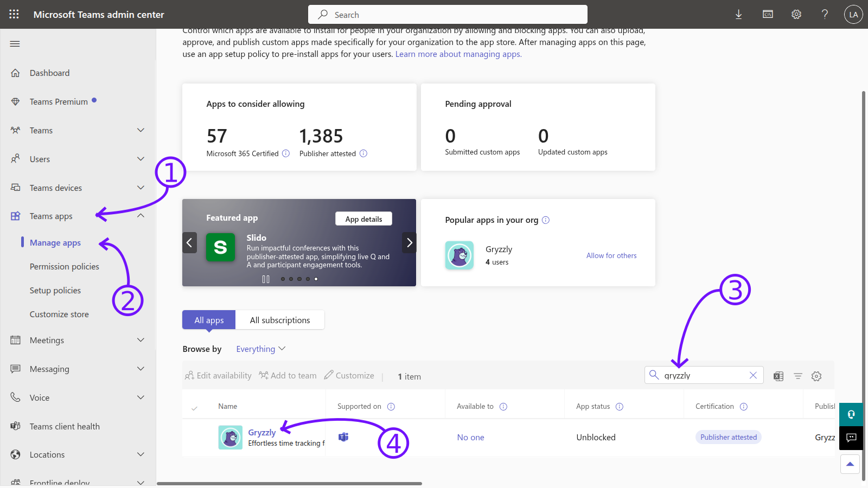Open the help headset side button
The height and width of the screenshot is (488, 868).
tap(851, 414)
